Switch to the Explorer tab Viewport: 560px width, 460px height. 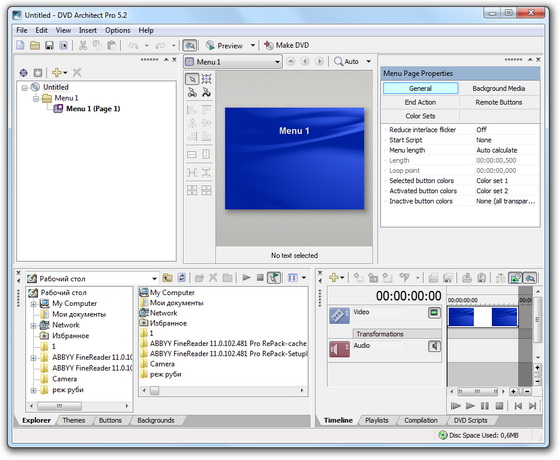[36, 420]
